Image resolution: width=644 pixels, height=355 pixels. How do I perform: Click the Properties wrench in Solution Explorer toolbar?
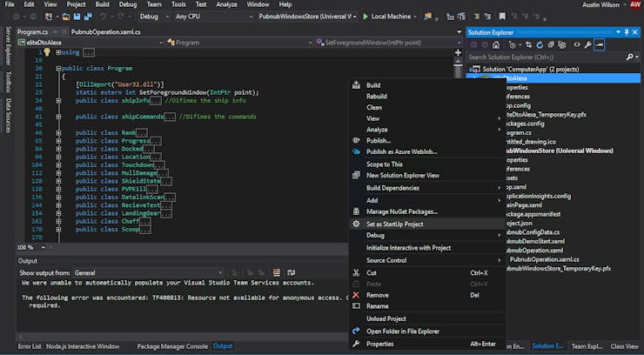pyautogui.click(x=587, y=44)
